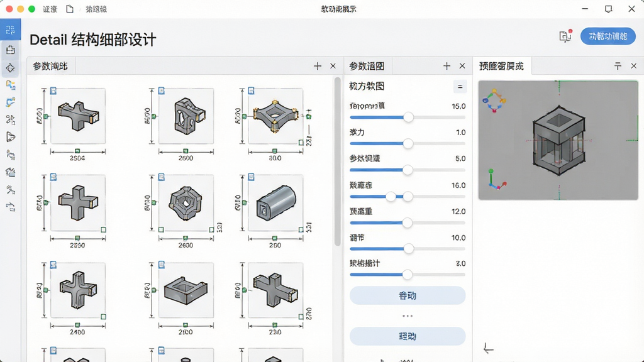Check the bottom-right box on the cylinder thumbnail
Image resolution: width=644 pixels, height=362 pixels.
(301, 230)
